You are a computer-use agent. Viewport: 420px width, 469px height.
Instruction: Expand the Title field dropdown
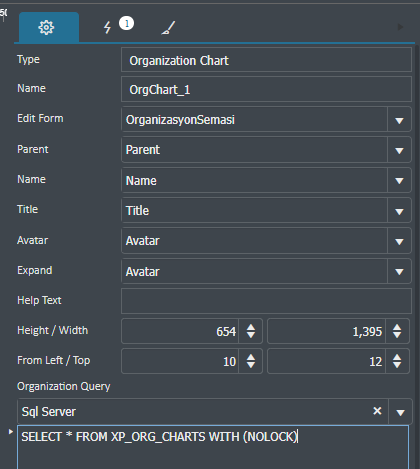(x=399, y=211)
